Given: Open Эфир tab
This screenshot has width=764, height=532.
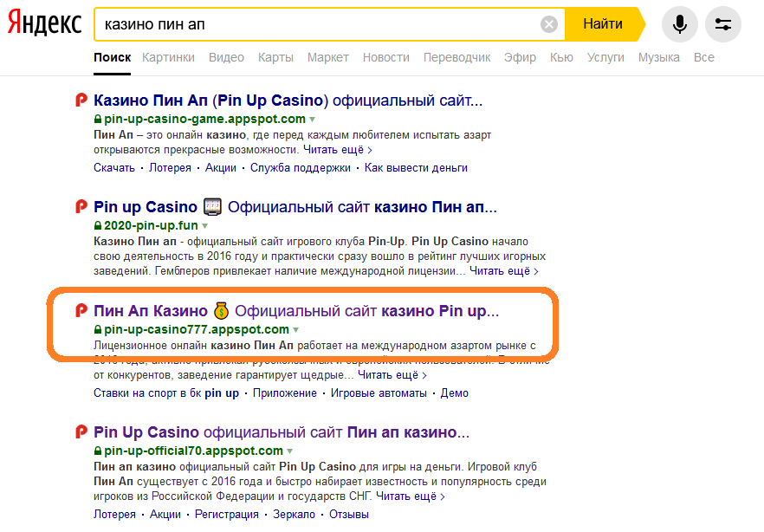Looking at the screenshot, I should 520,57.
